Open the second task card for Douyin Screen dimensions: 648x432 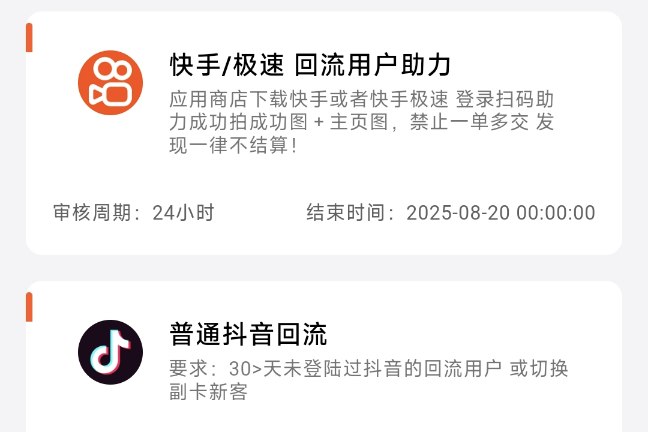(x=324, y=356)
